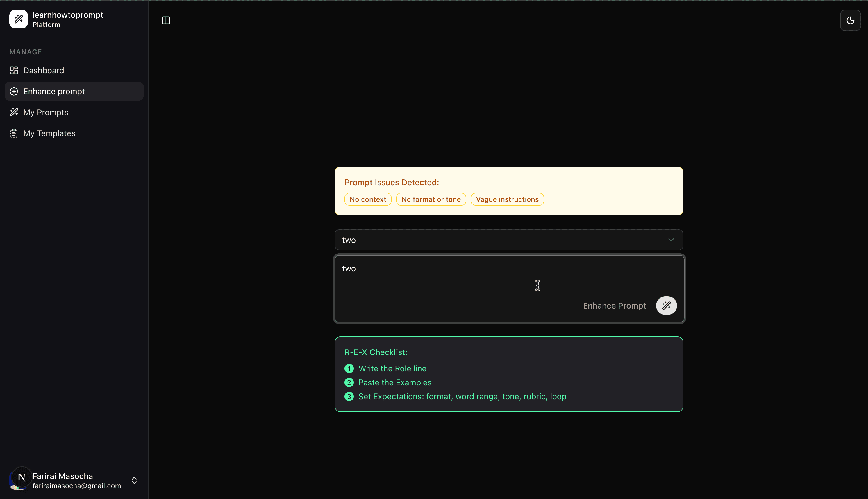The width and height of the screenshot is (868, 499).
Task: Click the N avatar badge
Action: click(x=22, y=477)
